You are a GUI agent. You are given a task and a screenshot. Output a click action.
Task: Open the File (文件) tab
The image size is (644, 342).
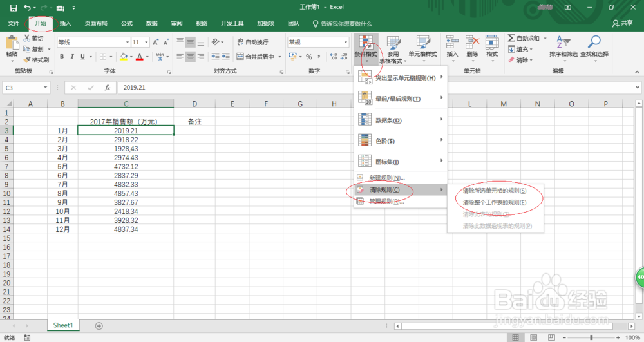tap(14, 23)
